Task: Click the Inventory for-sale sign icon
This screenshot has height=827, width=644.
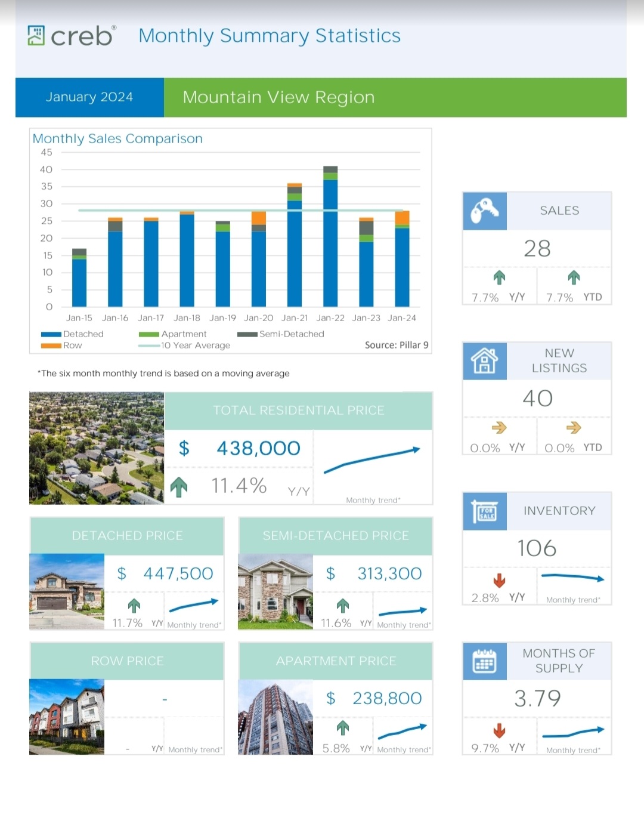Action: tap(485, 511)
